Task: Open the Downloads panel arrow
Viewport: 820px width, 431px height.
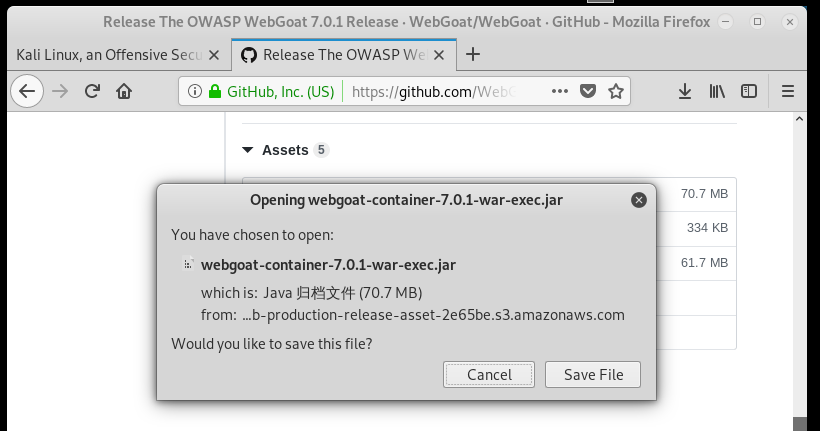Action: (685, 92)
